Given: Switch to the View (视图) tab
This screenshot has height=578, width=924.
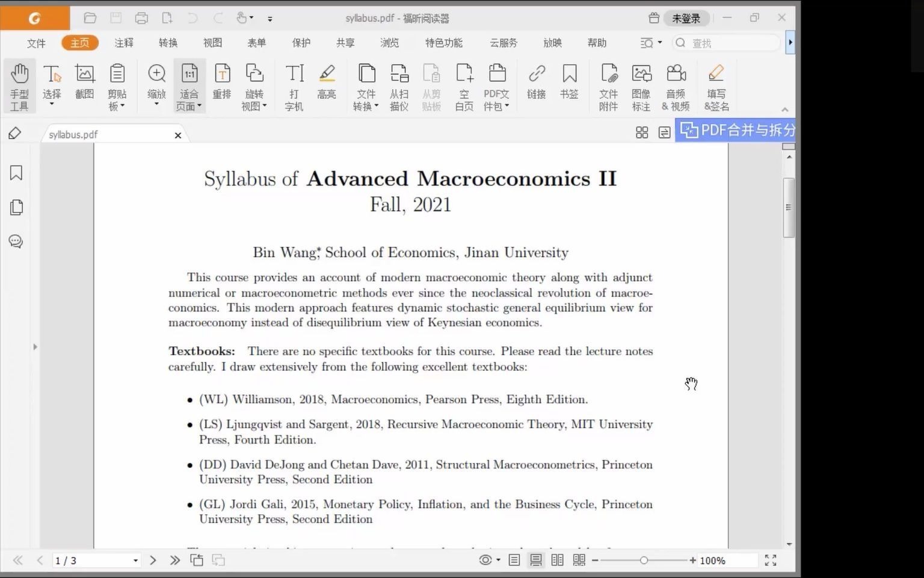Looking at the screenshot, I should pyautogui.click(x=212, y=43).
